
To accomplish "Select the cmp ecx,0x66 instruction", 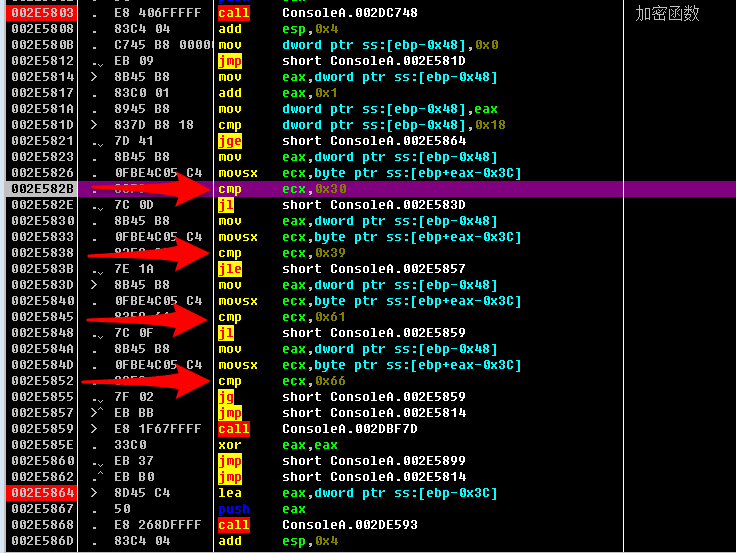I will [x=282, y=381].
